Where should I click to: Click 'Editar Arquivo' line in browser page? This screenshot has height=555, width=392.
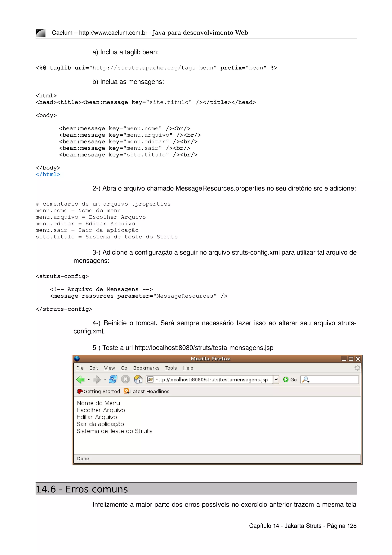coord(97,417)
